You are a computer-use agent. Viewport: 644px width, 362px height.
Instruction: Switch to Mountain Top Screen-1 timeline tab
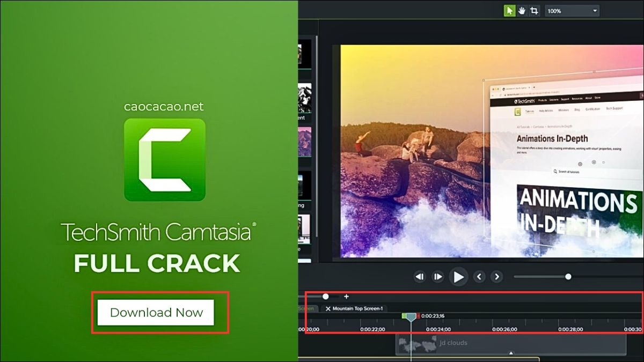click(x=354, y=308)
